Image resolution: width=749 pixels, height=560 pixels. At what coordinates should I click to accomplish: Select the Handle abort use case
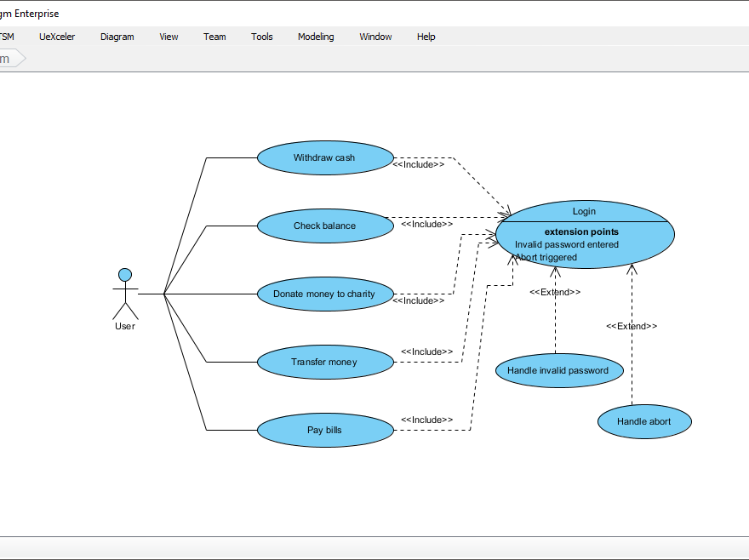pyautogui.click(x=644, y=421)
